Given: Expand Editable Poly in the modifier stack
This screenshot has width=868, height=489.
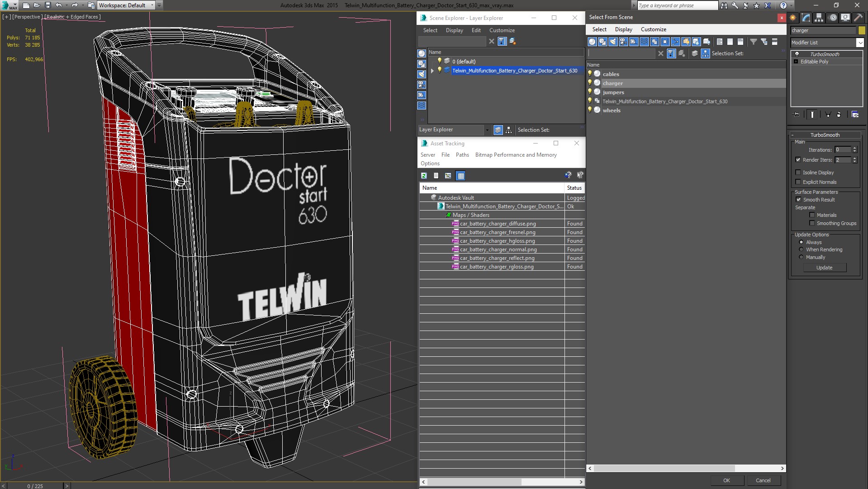Looking at the screenshot, I should coord(796,62).
